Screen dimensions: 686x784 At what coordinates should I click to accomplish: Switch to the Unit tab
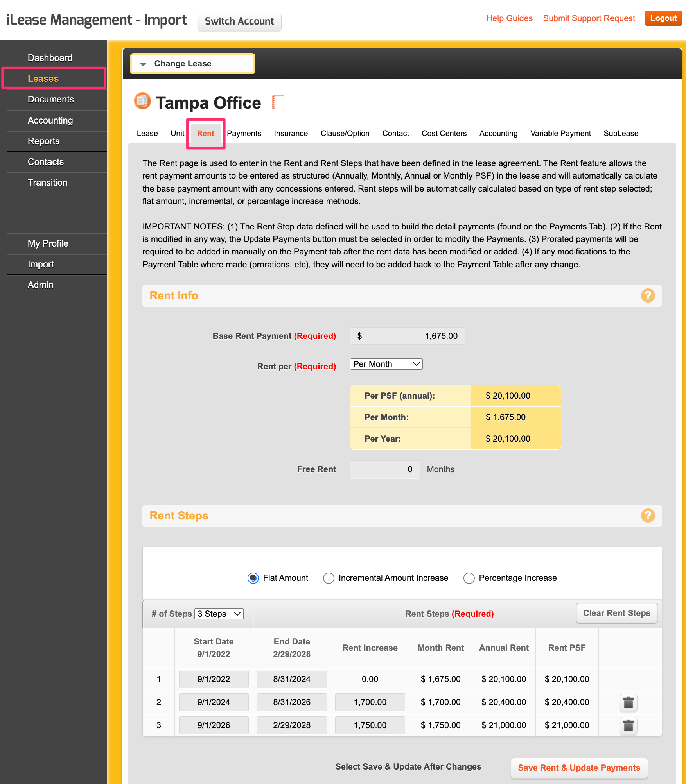click(x=177, y=133)
